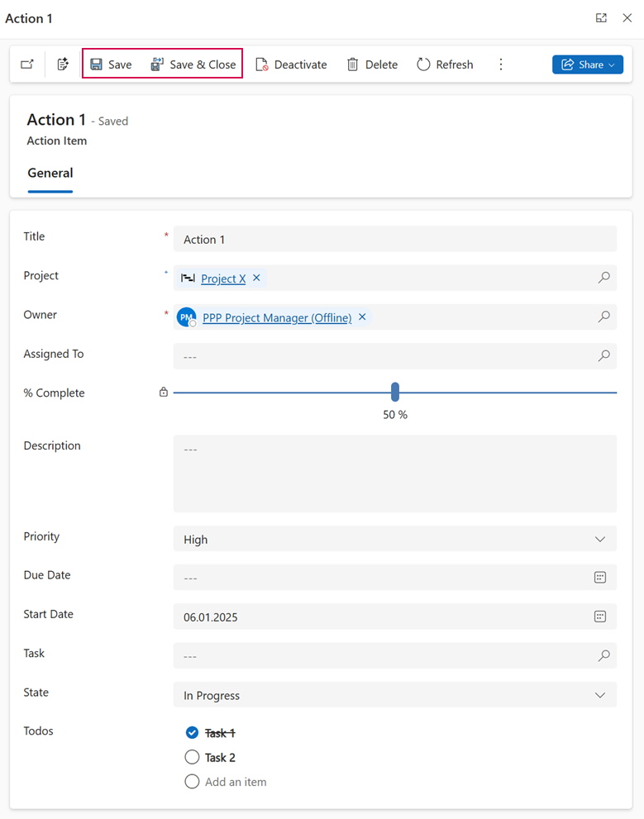This screenshot has width=644, height=819.
Task: Switch to the General tab
Action: pos(50,174)
